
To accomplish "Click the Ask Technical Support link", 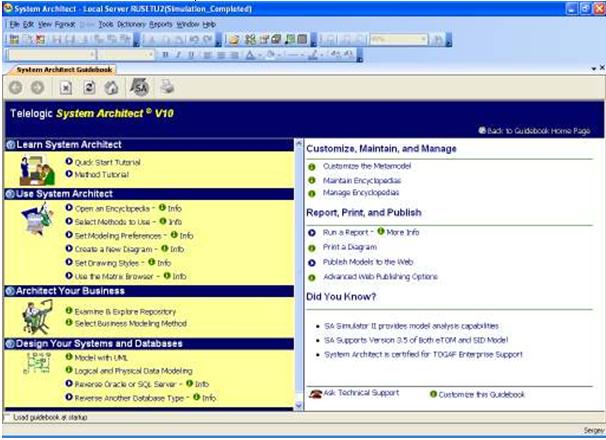I will coord(361,393).
